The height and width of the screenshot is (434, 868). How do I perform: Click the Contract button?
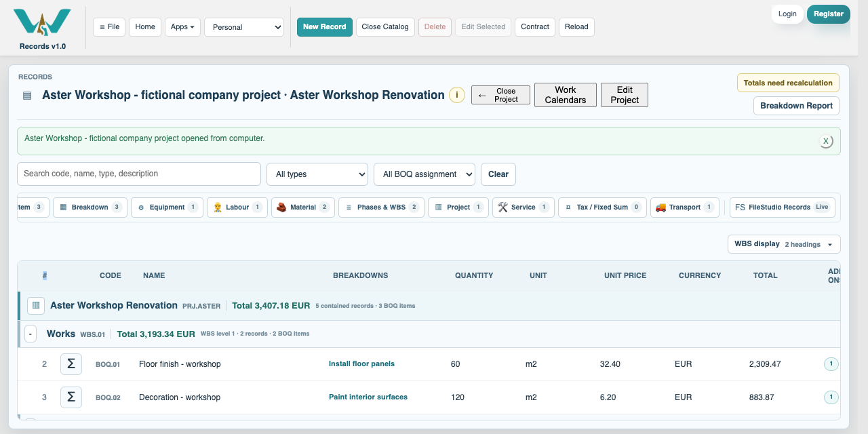tap(535, 27)
